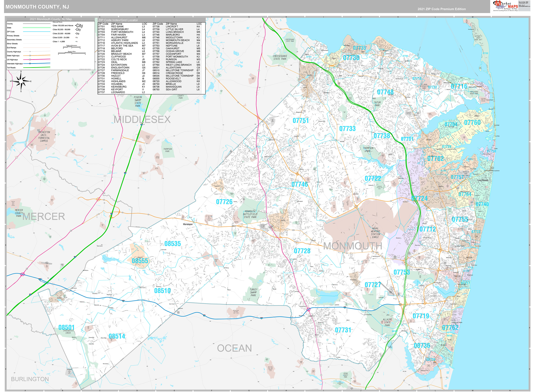Click the 07746 ZIP label on the map
The height and width of the screenshot is (392, 533).
[x=299, y=184]
